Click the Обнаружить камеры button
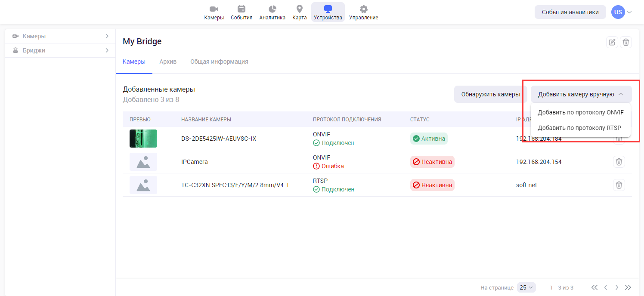644x296 pixels. coord(490,94)
